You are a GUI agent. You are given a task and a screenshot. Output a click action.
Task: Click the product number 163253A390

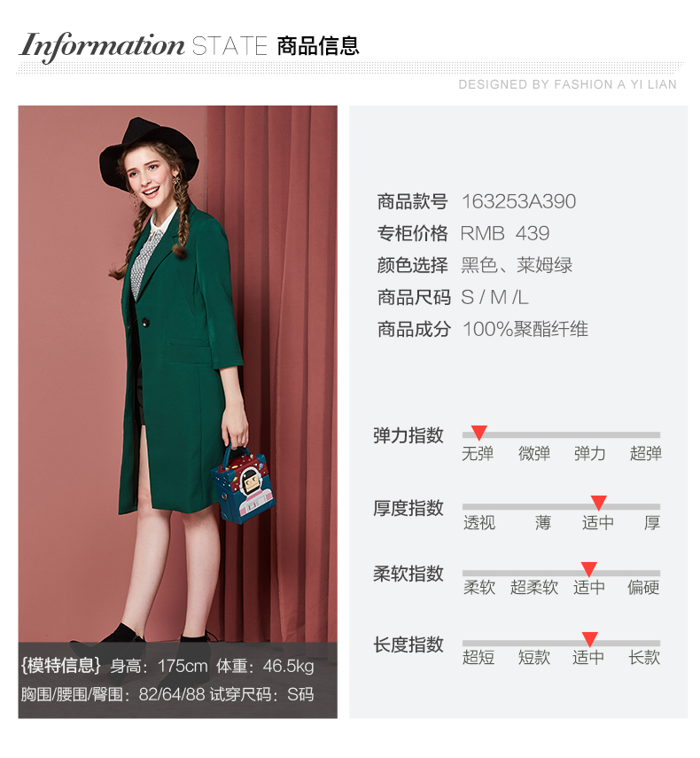click(x=519, y=201)
